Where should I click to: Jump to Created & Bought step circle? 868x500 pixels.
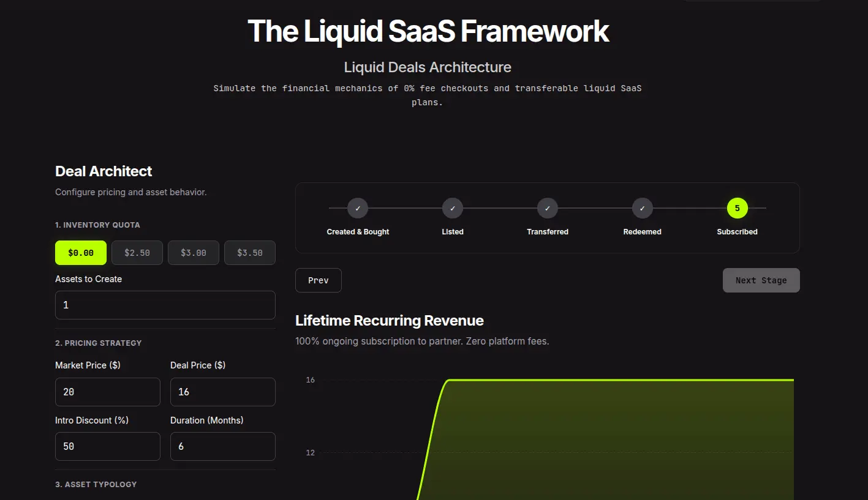point(358,208)
